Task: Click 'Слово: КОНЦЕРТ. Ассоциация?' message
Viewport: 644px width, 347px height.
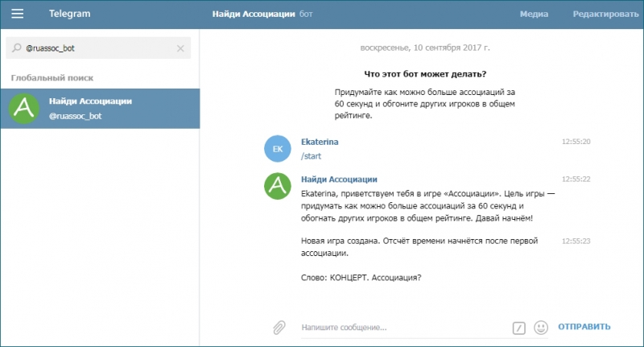Action: tap(361, 278)
